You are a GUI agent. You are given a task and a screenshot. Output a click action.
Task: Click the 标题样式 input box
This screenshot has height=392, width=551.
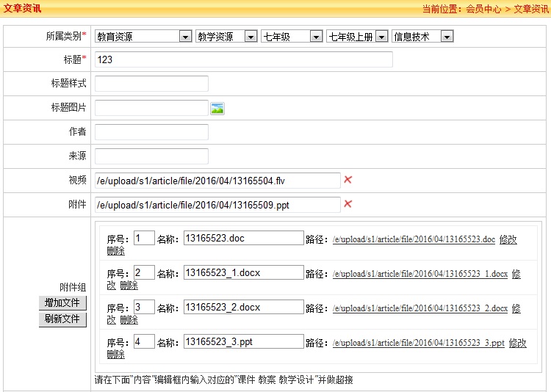[x=151, y=84]
